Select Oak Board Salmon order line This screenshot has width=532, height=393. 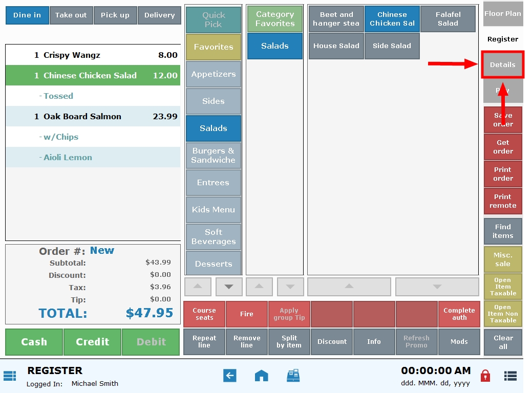click(93, 116)
